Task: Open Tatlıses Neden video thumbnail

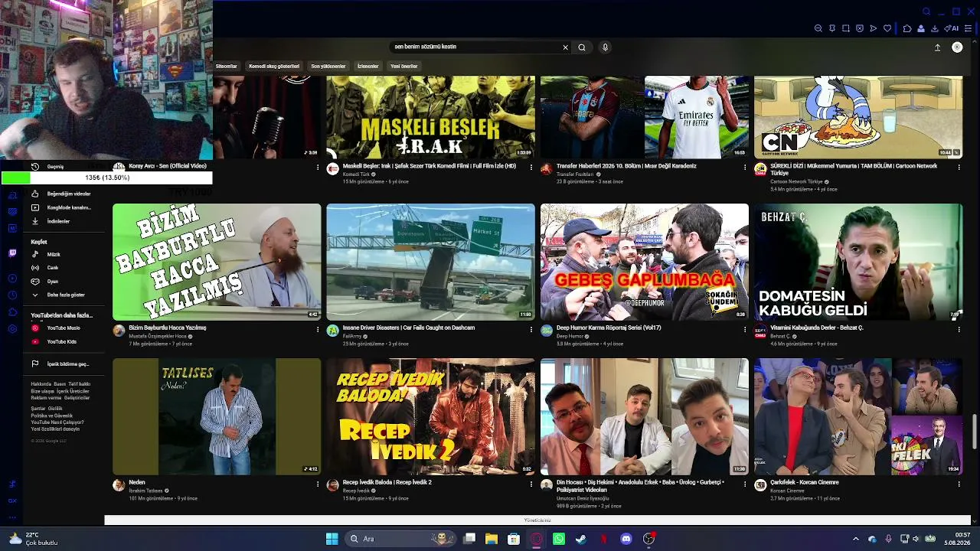Action: (217, 416)
